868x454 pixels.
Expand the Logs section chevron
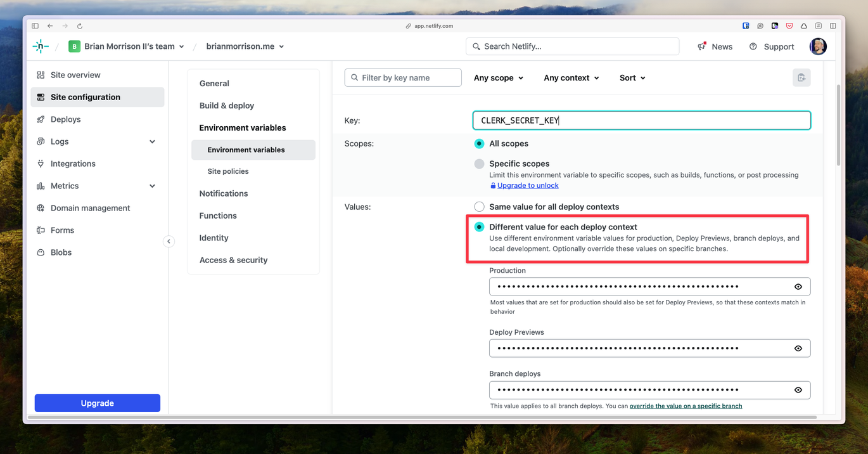152,141
